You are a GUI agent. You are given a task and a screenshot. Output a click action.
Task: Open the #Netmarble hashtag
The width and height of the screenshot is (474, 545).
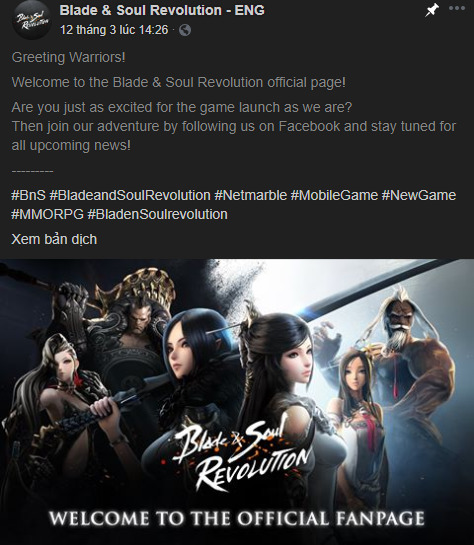pos(251,195)
